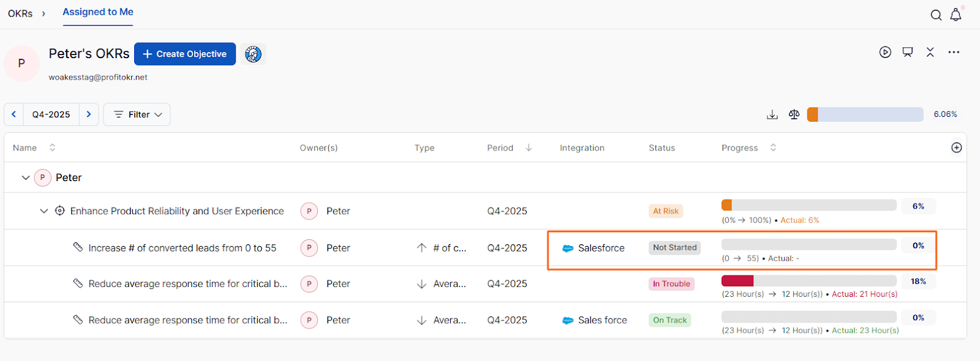Viewport: 980px width, 361px height.
Task: Open the search magnifier icon
Action: tap(936, 15)
